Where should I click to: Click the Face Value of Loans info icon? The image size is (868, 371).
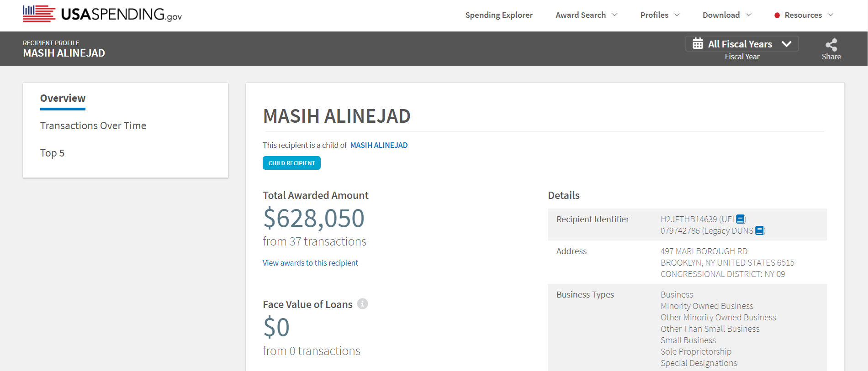tap(362, 304)
